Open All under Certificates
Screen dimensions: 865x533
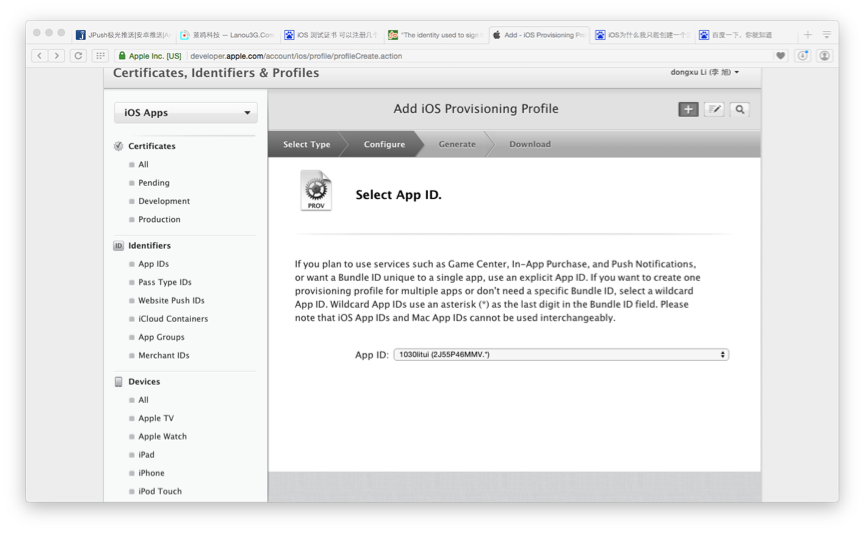143,164
